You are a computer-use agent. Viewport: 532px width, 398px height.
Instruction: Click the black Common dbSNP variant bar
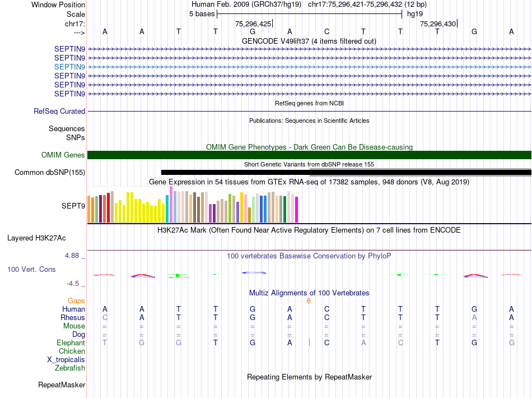click(346, 172)
